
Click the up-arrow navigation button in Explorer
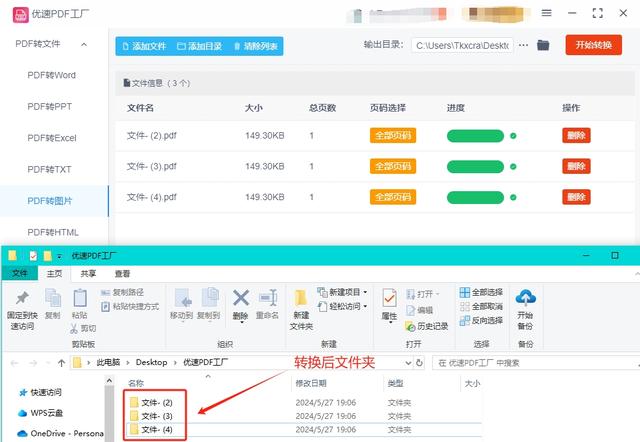pos(62,363)
